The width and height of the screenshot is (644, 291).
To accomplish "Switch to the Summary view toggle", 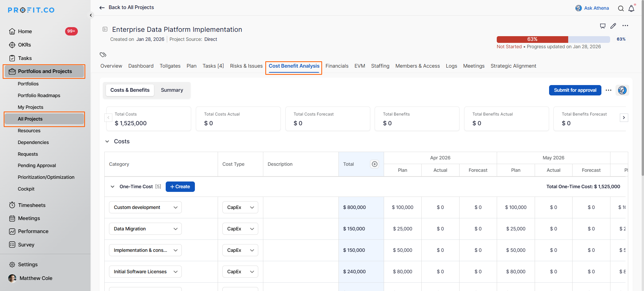I will [172, 90].
